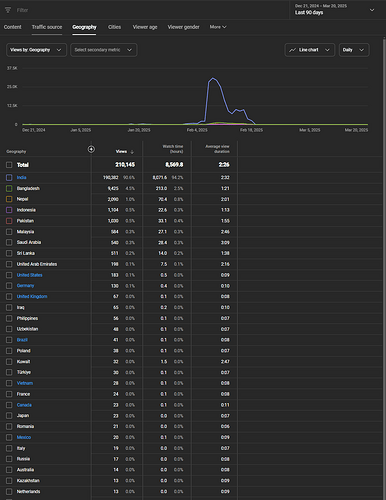386x500 pixels.
Task: Toggle the Total row checkbox
Action: click(9, 165)
